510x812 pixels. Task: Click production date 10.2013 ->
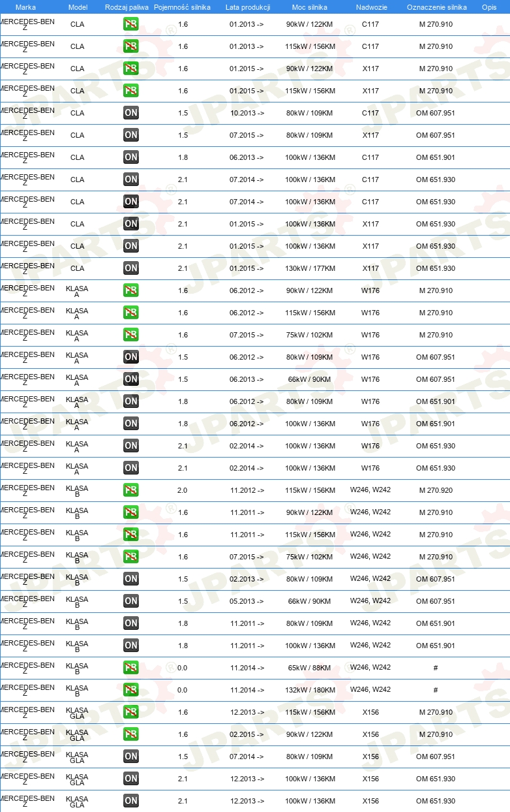point(247,113)
